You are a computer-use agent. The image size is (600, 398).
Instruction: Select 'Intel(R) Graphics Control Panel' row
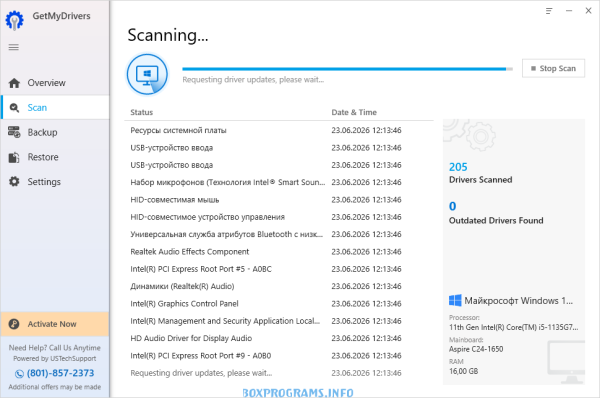tap(279, 304)
